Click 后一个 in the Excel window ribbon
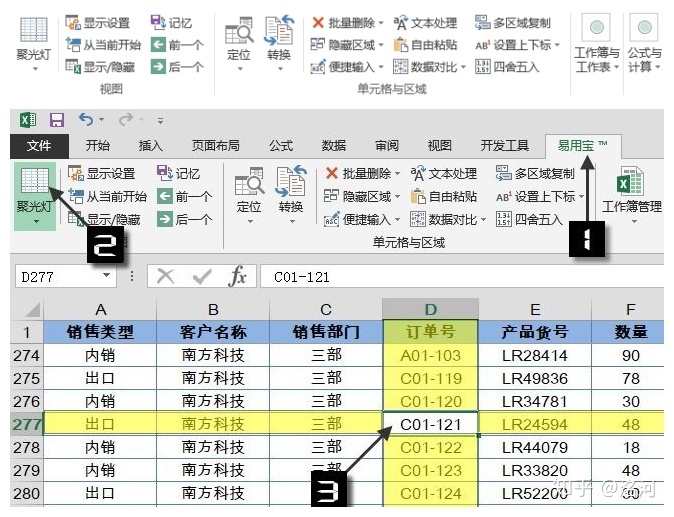The width and height of the screenshot is (674, 517). 184,220
